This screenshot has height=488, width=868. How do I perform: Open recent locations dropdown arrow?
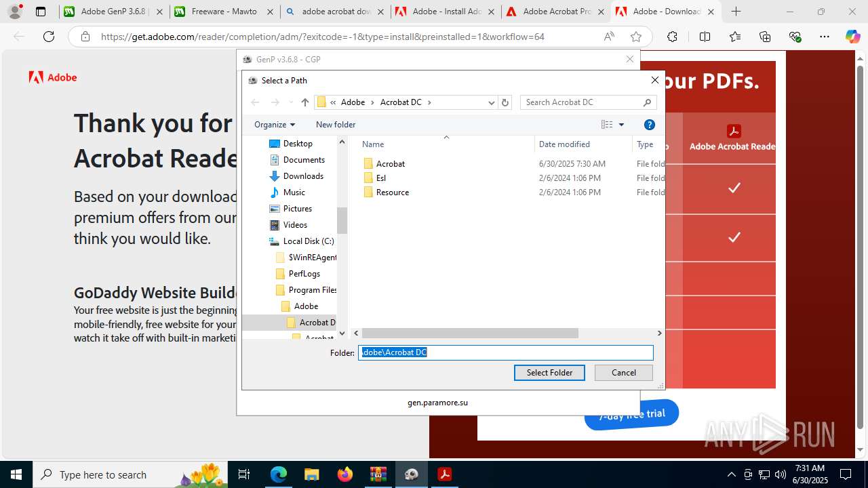click(x=291, y=102)
